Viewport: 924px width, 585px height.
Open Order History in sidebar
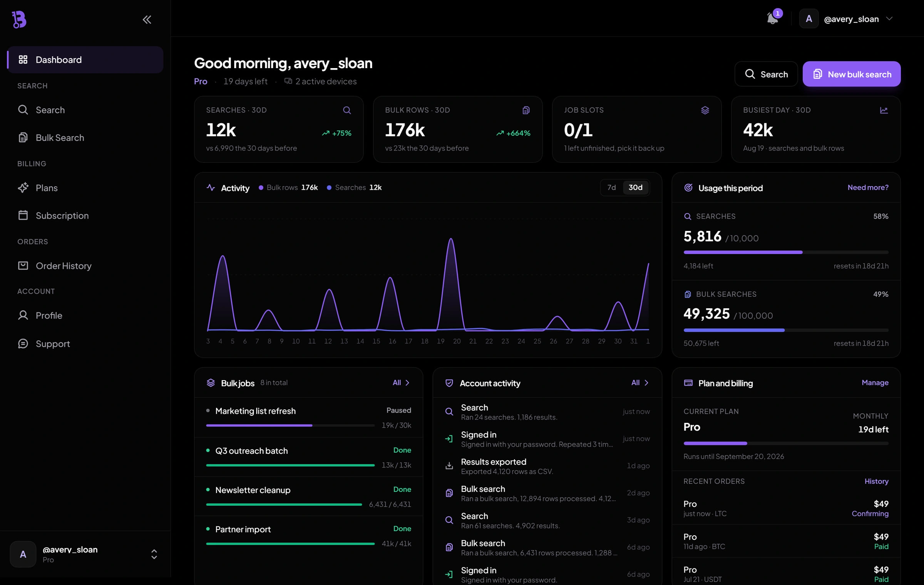click(x=85, y=266)
